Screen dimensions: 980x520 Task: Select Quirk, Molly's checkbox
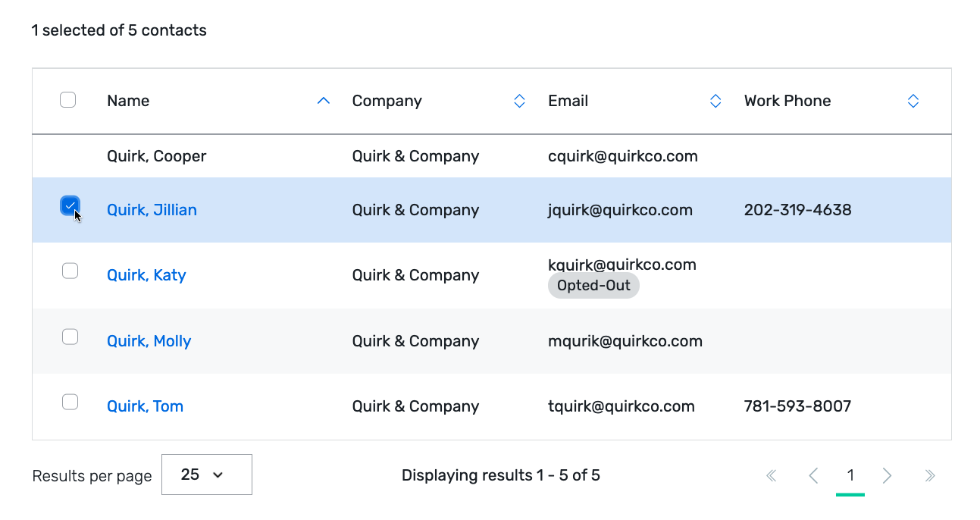[70, 336]
